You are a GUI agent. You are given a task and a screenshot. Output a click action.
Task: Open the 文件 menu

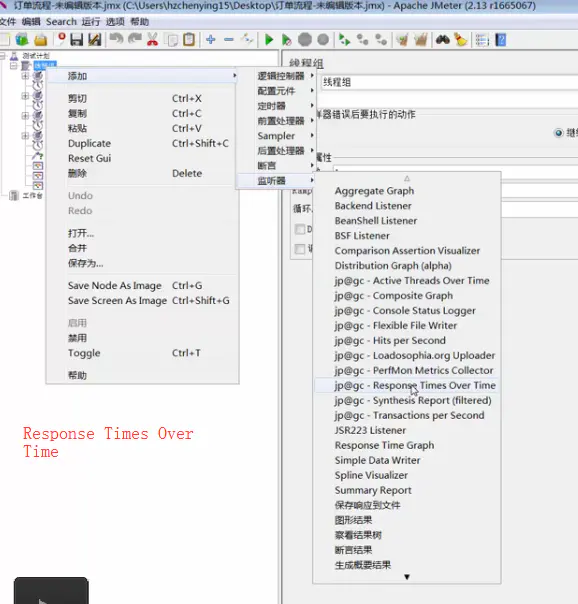8,22
